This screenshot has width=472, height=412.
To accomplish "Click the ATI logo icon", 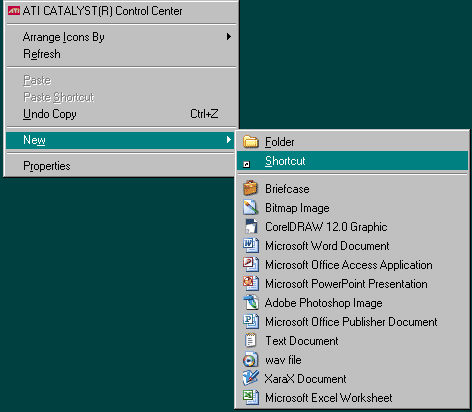I will pos(14,11).
